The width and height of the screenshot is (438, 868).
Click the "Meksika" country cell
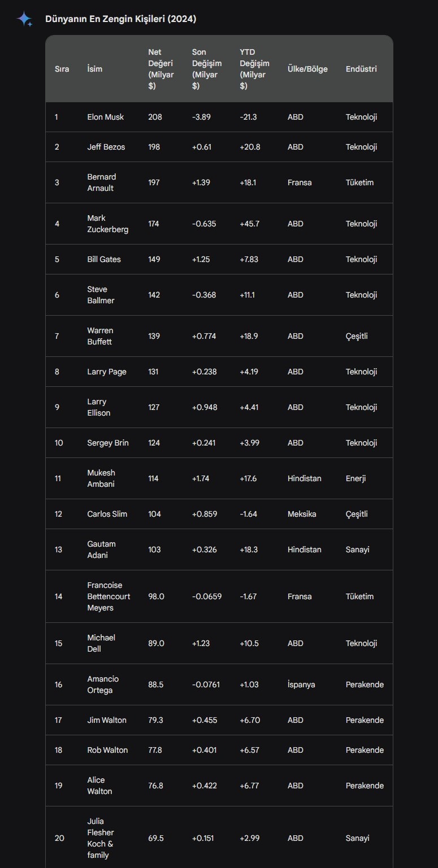tap(302, 514)
